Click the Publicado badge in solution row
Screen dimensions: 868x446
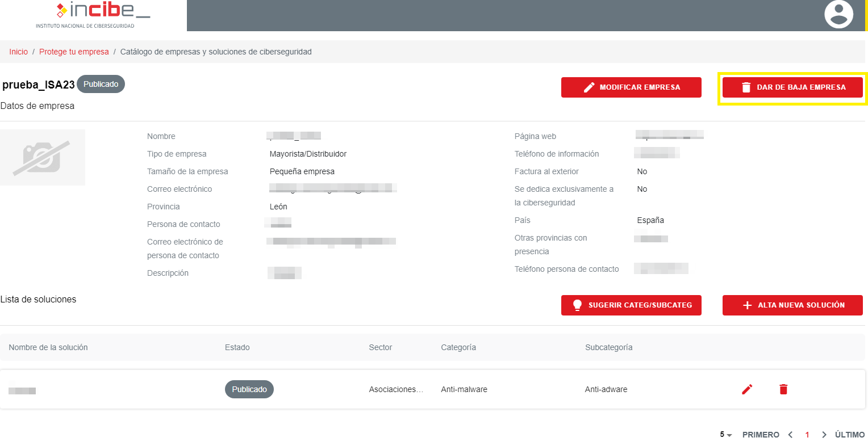(249, 389)
